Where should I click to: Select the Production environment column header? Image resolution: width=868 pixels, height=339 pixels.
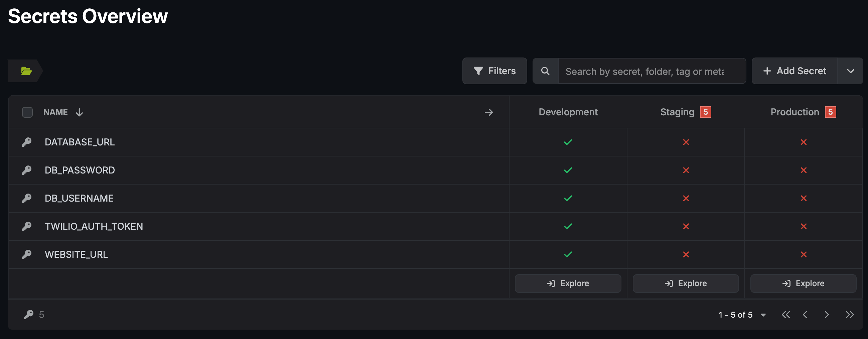794,112
